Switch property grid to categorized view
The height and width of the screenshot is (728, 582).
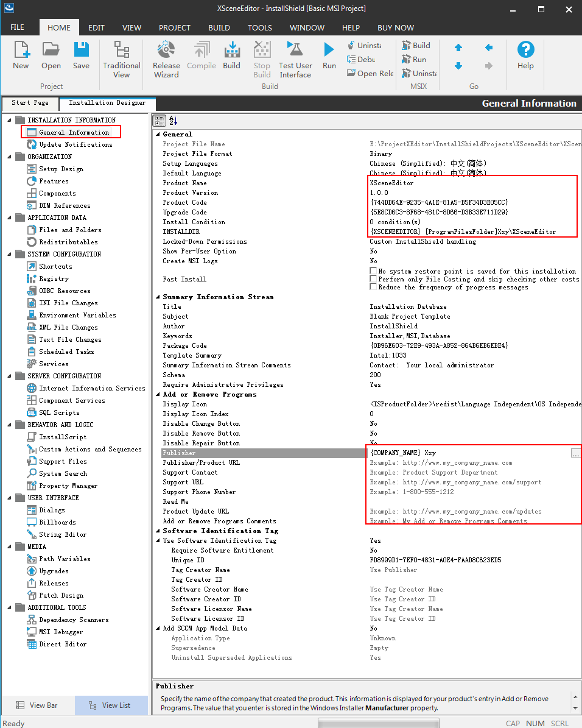click(x=160, y=121)
